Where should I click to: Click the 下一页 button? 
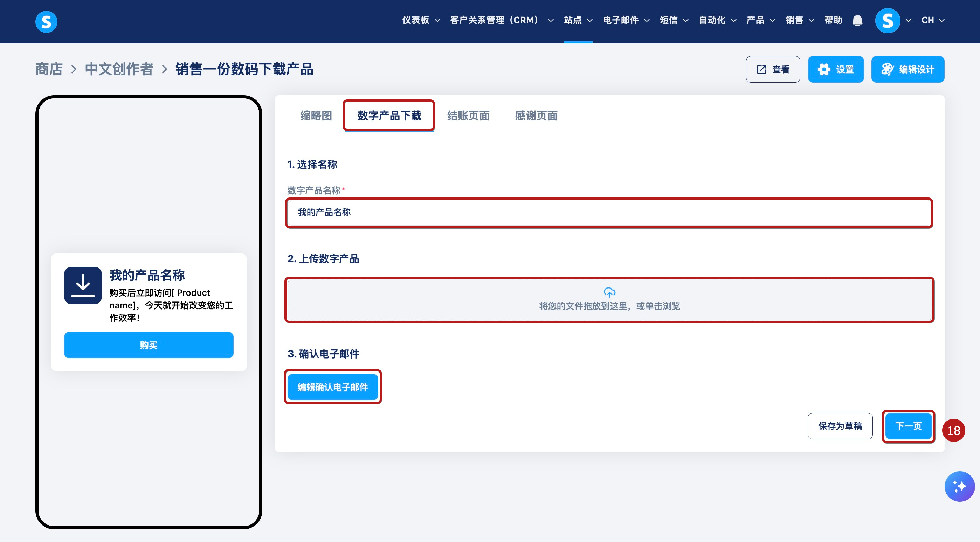pos(908,426)
